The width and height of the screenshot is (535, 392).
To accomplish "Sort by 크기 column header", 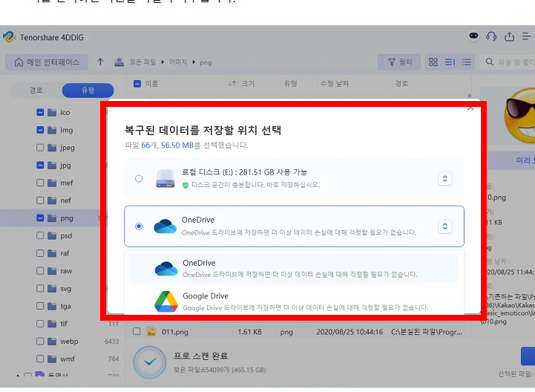I will 248,84.
